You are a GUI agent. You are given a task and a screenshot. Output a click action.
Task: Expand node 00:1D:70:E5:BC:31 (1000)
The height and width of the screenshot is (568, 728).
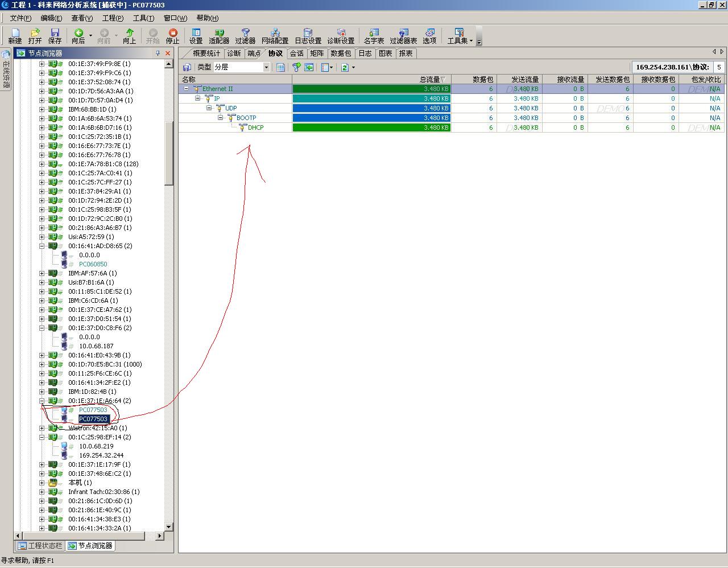click(x=42, y=364)
